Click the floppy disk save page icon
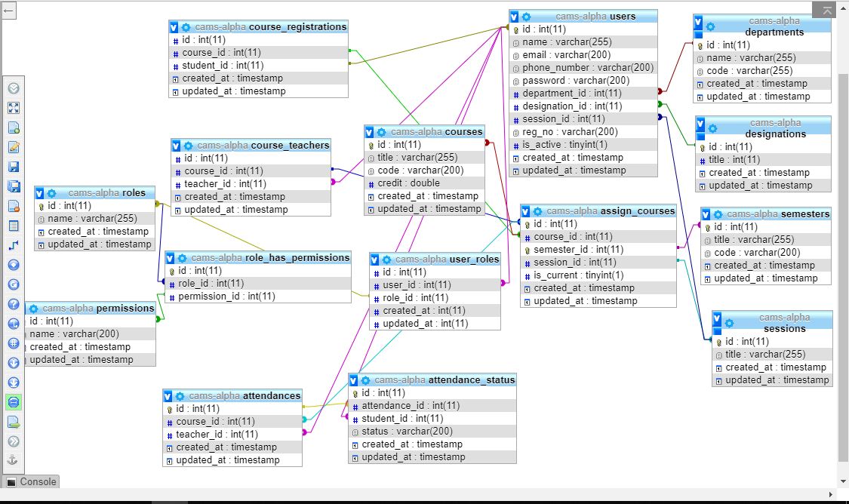849x504 pixels. tap(14, 167)
